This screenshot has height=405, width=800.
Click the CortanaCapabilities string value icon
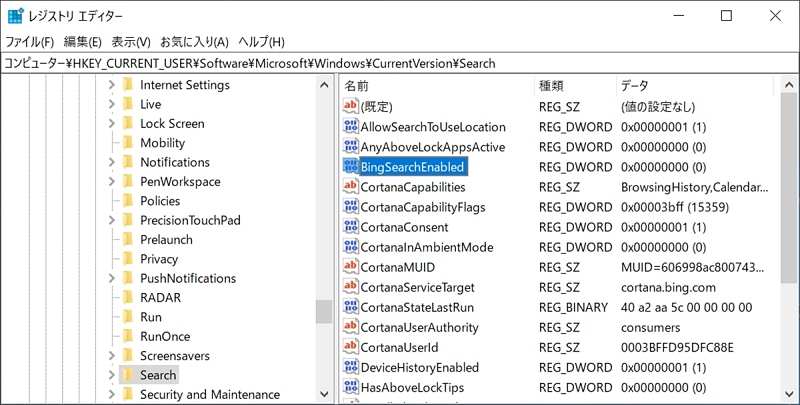(x=351, y=186)
